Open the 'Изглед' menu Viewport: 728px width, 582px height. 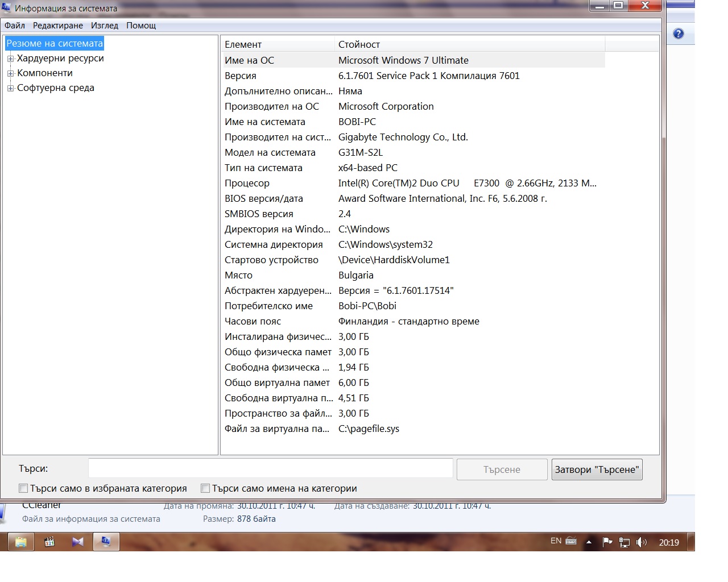[104, 26]
